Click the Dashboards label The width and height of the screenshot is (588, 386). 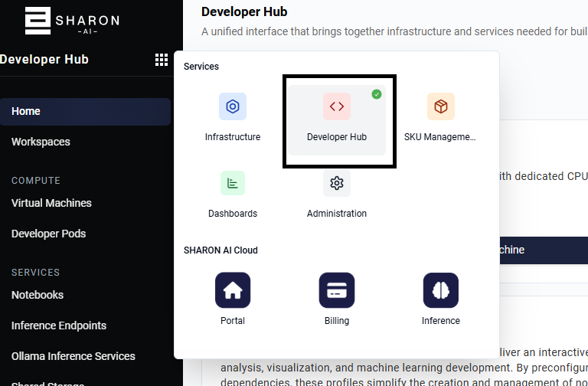tap(233, 214)
